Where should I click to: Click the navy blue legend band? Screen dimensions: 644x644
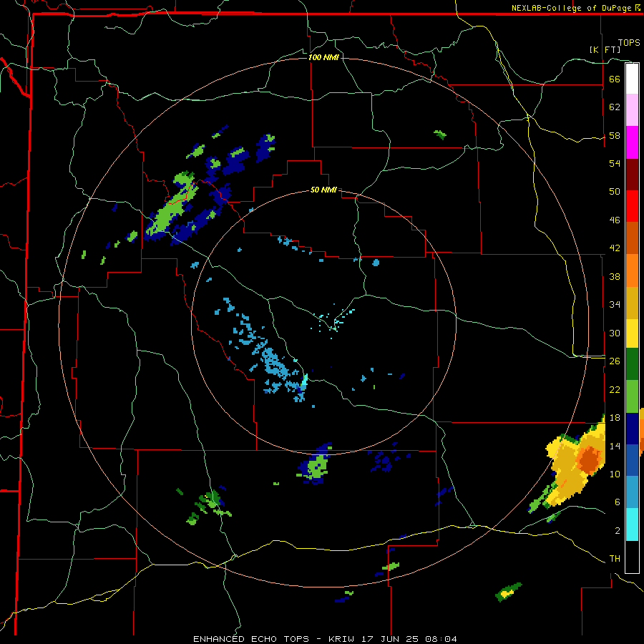632,429
